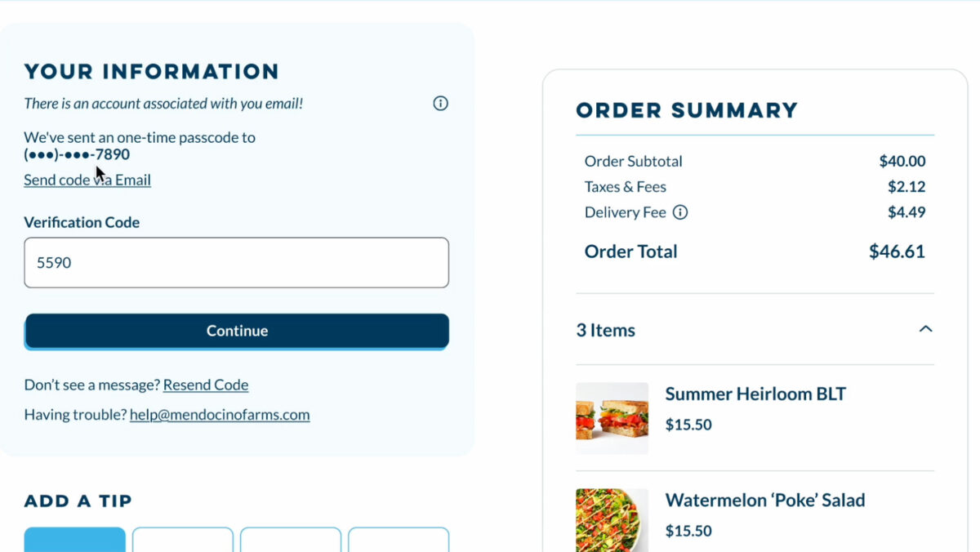Pick the third tip option box

point(291,540)
